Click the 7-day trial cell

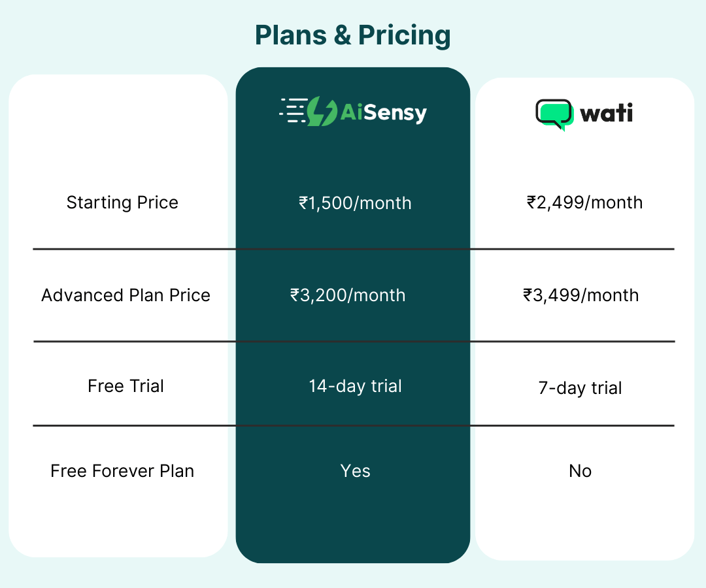(580, 388)
